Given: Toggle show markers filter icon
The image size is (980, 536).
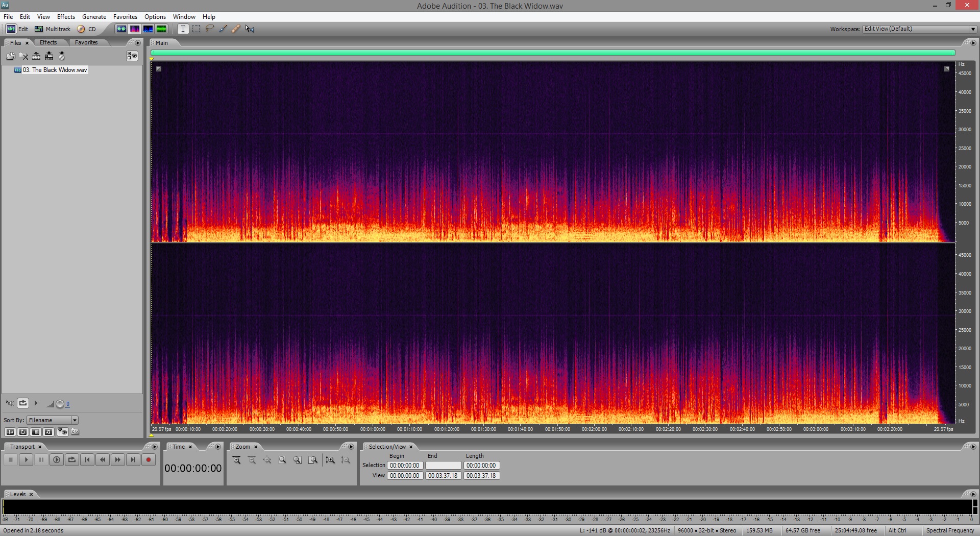Looking at the screenshot, I should click(62, 432).
